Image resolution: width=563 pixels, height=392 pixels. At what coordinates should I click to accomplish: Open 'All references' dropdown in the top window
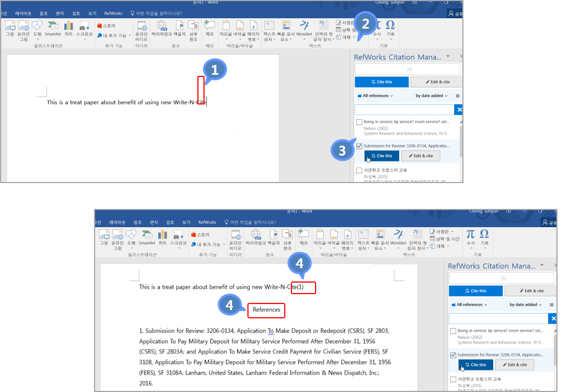point(375,96)
